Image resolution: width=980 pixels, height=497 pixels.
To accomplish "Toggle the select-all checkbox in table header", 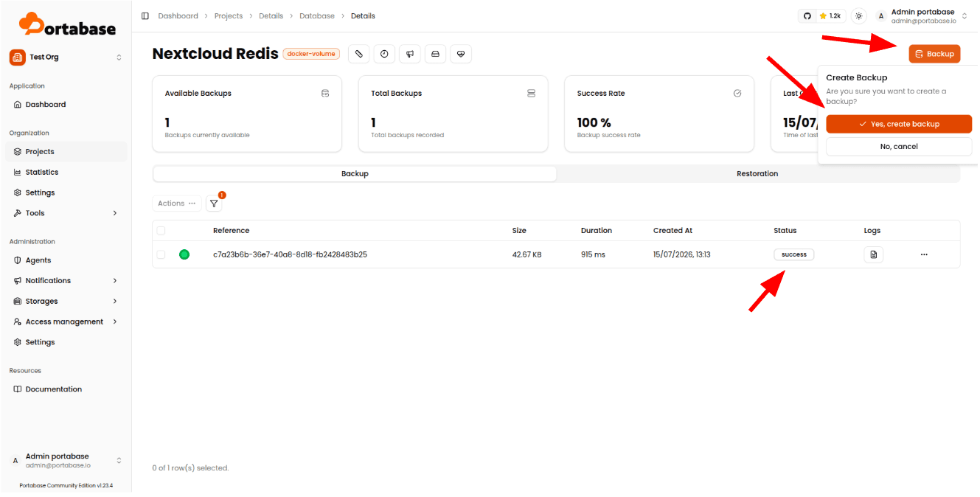I will pos(161,231).
